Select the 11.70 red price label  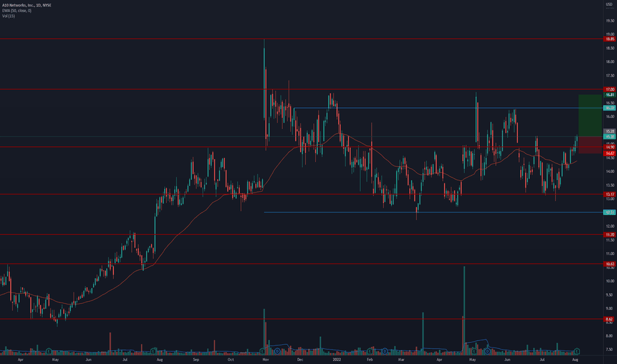pos(610,234)
